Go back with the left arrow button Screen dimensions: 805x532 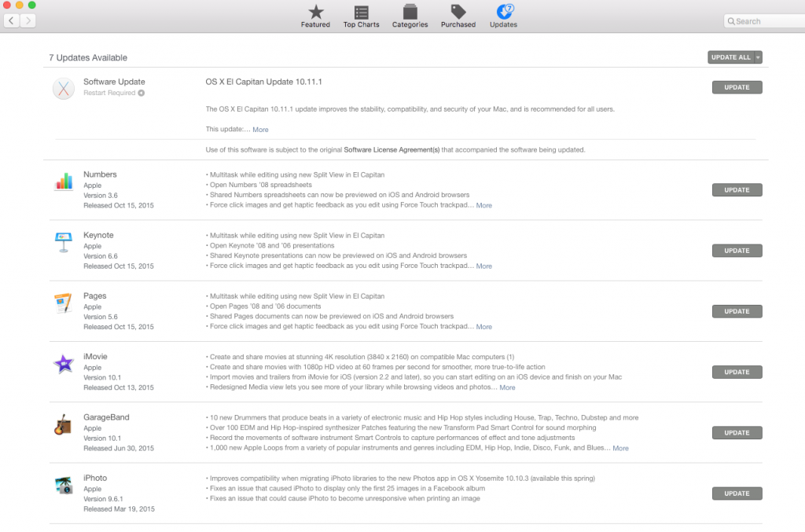[x=11, y=21]
